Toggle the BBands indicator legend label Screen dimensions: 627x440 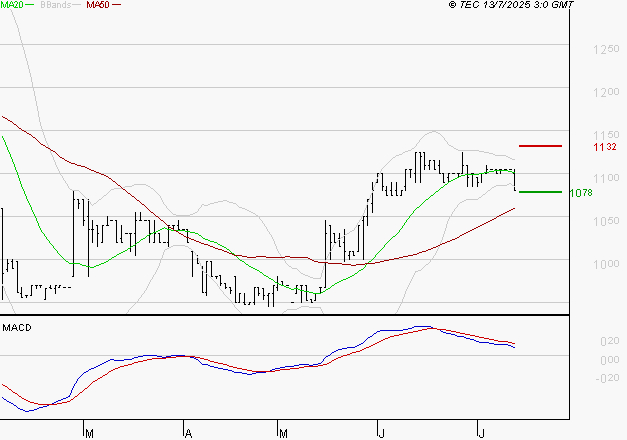pos(55,6)
